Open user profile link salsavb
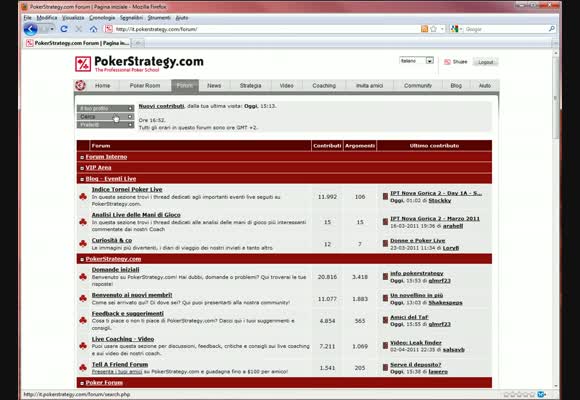 coord(453,350)
